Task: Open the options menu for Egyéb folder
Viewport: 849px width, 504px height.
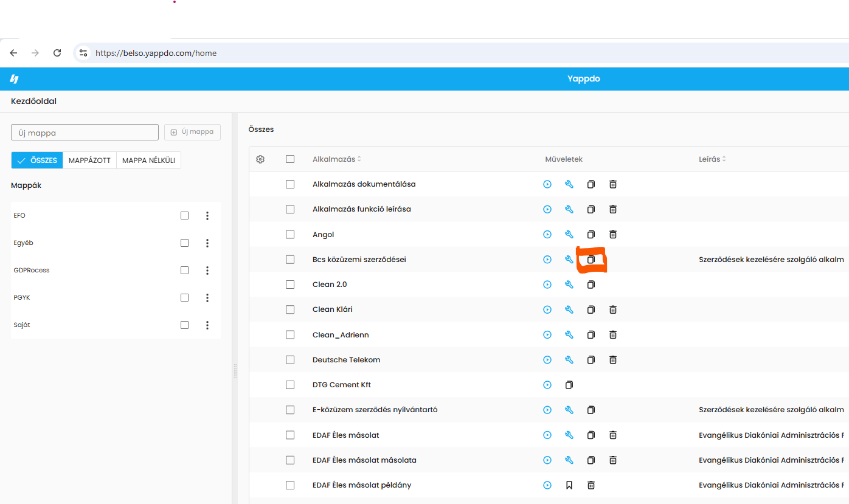Action: pos(207,243)
